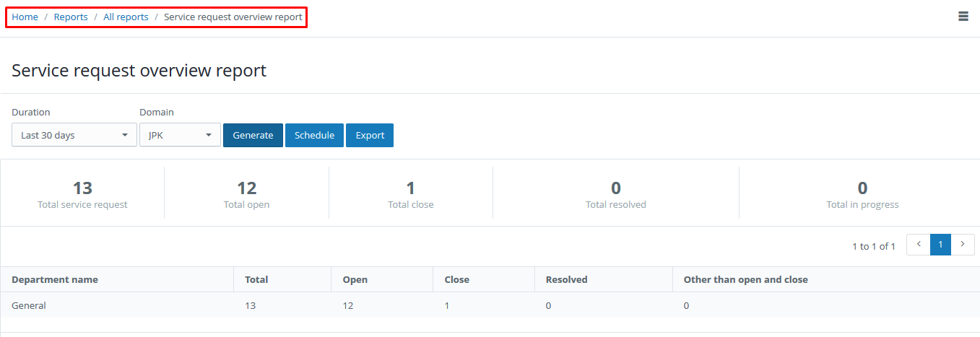
Task: Click the 1 to 1 of 1 text
Action: [x=874, y=246]
